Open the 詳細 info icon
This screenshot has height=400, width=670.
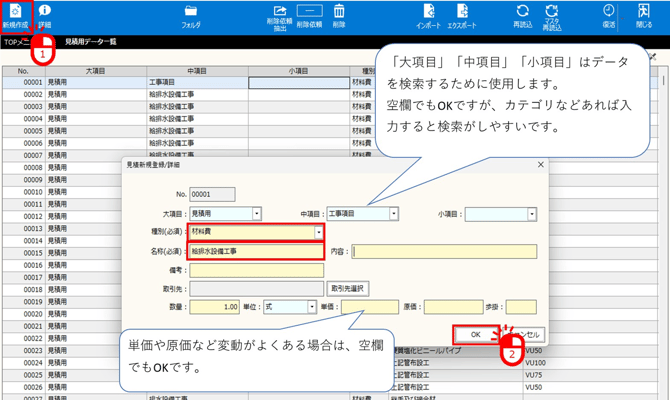(x=45, y=14)
